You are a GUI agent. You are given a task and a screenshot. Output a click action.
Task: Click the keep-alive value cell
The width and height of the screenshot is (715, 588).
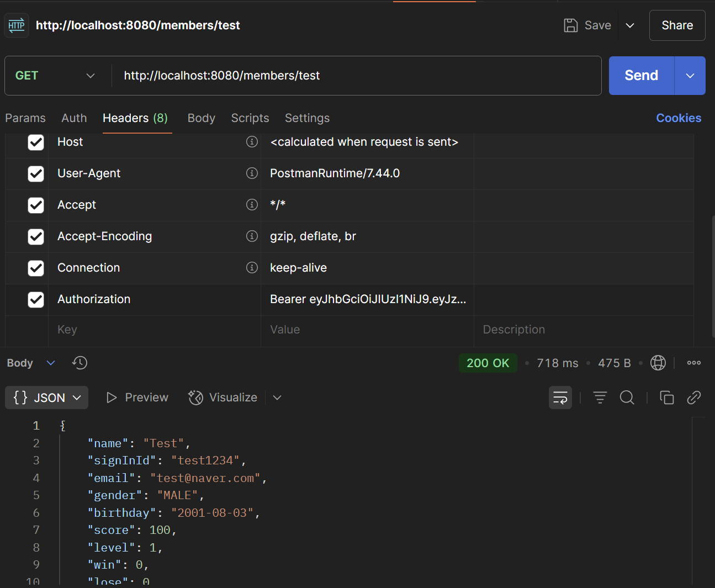pos(367,268)
